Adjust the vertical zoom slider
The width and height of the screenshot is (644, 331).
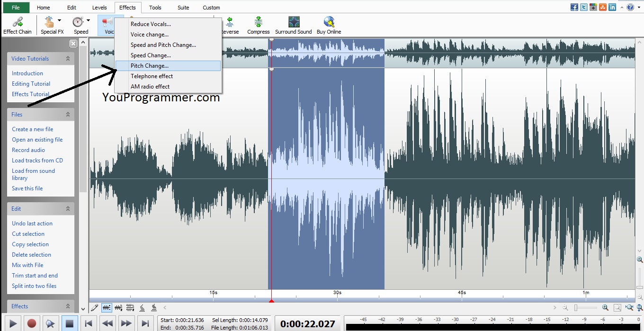pos(640,278)
